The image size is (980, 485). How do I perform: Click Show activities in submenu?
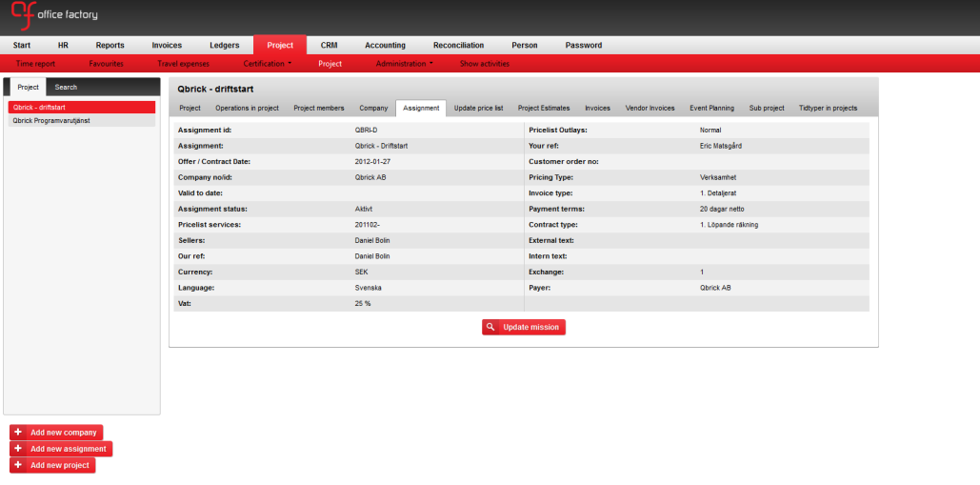pos(485,64)
